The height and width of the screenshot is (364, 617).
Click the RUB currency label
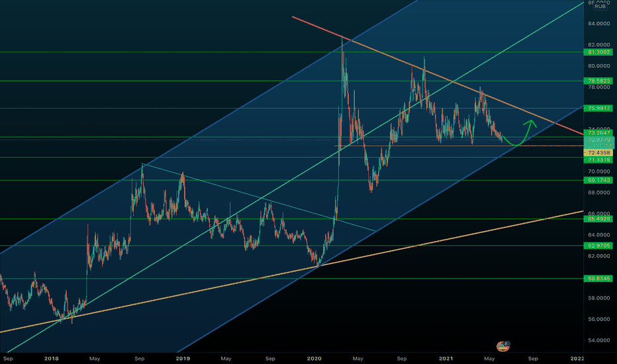coord(600,7)
